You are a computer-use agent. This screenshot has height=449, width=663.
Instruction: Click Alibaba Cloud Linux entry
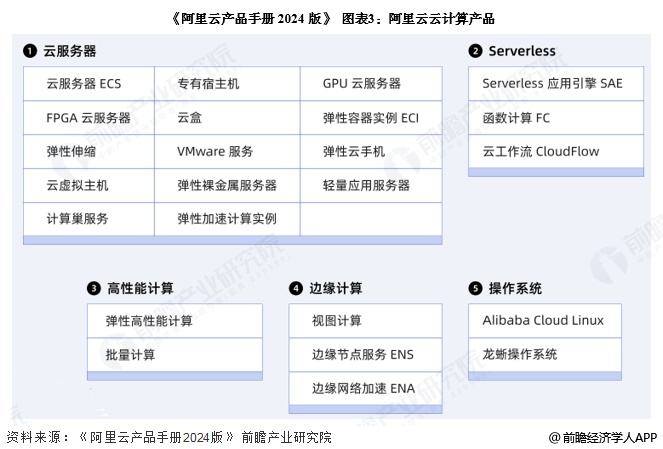click(545, 320)
